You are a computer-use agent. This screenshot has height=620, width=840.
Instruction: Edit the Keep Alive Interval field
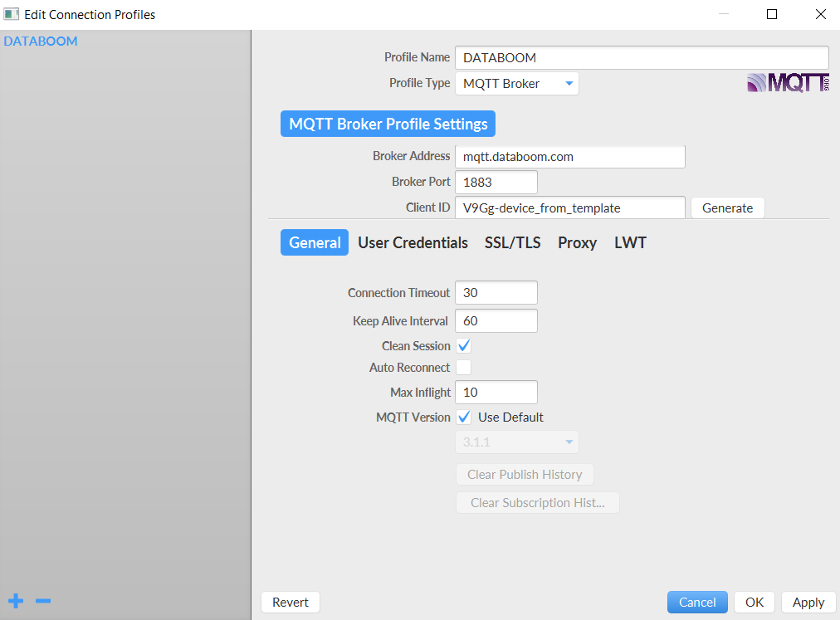tap(496, 321)
